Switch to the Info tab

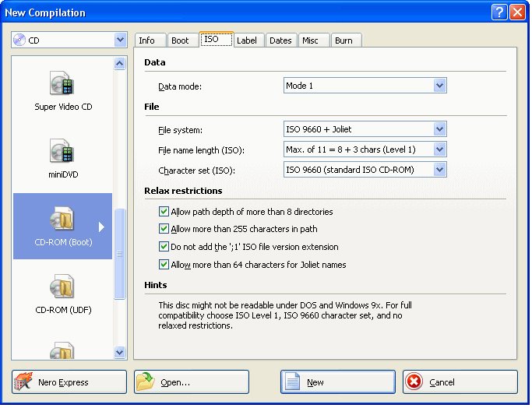[150, 40]
